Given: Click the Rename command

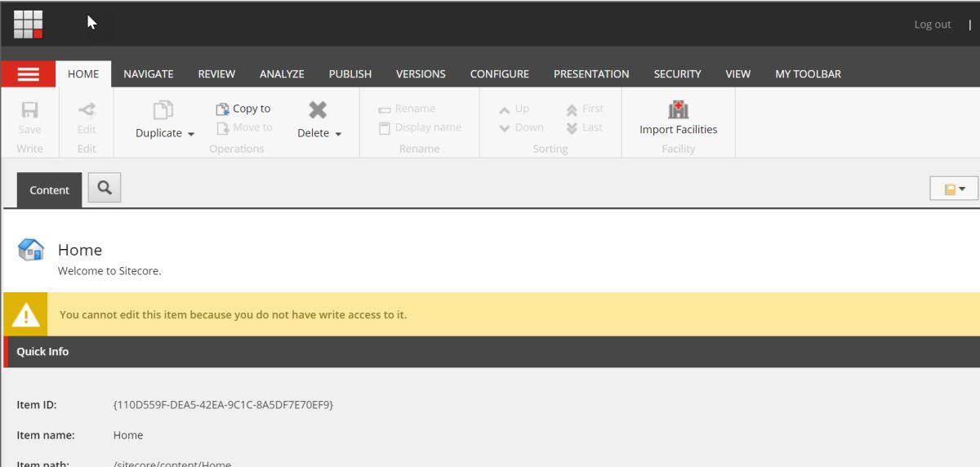Looking at the screenshot, I should click(407, 109).
